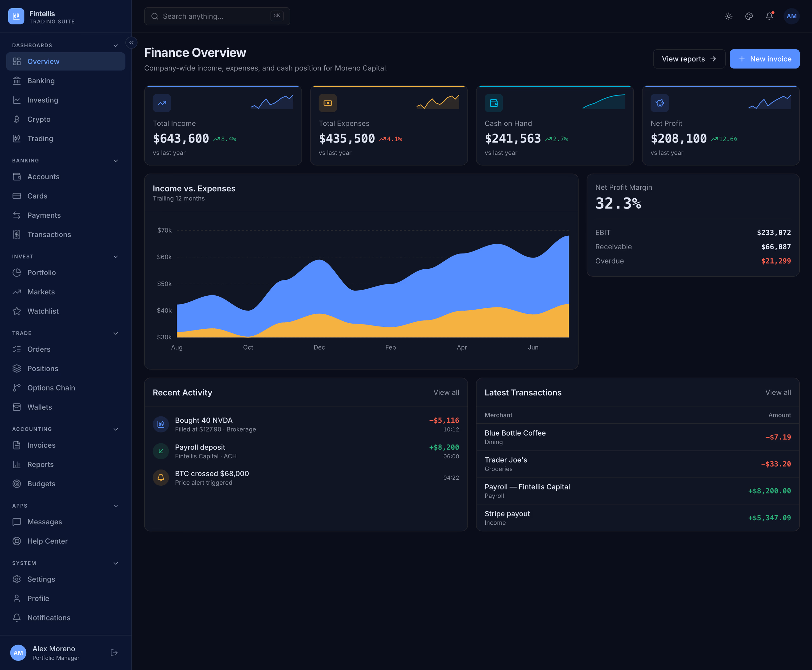Click the Budgets target icon

click(x=16, y=483)
